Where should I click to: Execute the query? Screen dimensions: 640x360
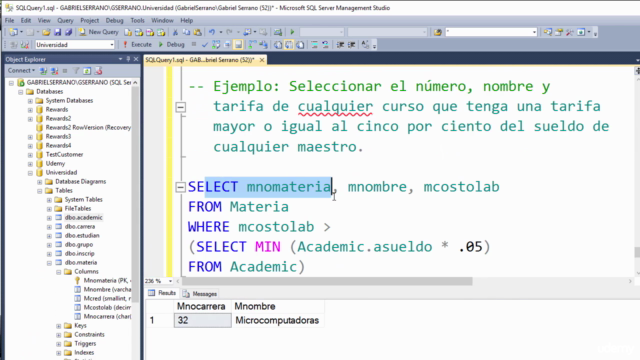[x=137, y=44]
